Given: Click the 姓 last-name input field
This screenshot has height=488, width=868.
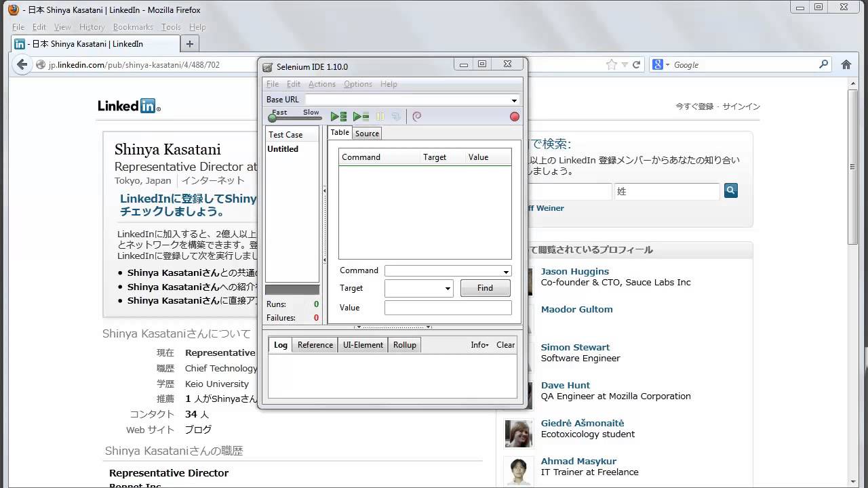Looking at the screenshot, I should [667, 192].
